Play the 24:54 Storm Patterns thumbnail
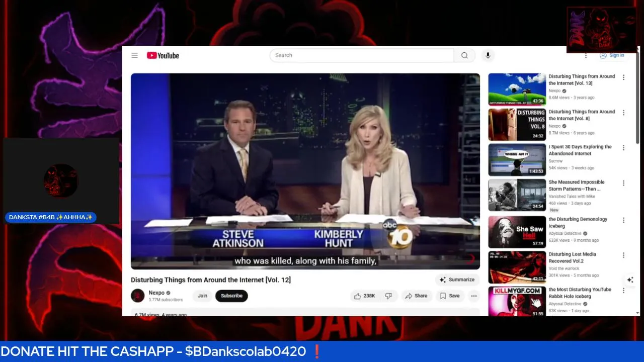This screenshot has width=644, height=362. (517, 195)
